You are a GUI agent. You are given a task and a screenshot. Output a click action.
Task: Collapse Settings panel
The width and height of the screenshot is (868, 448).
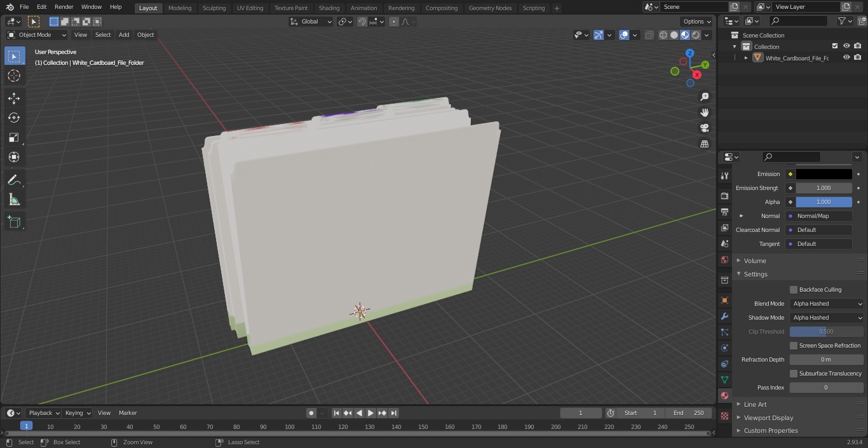pyautogui.click(x=756, y=274)
